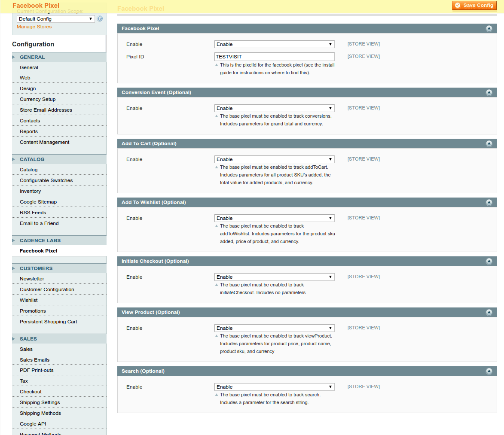
Task: Go to Currency Setup settings
Action: (59, 99)
